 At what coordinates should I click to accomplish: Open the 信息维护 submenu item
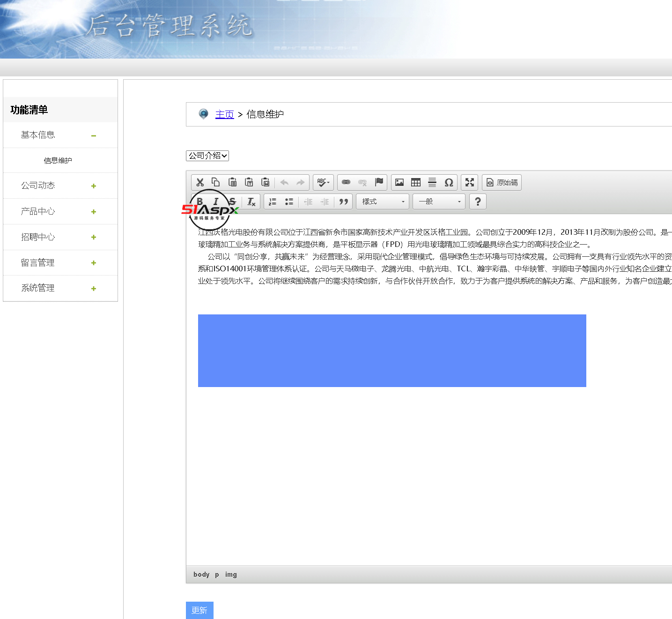[58, 161]
